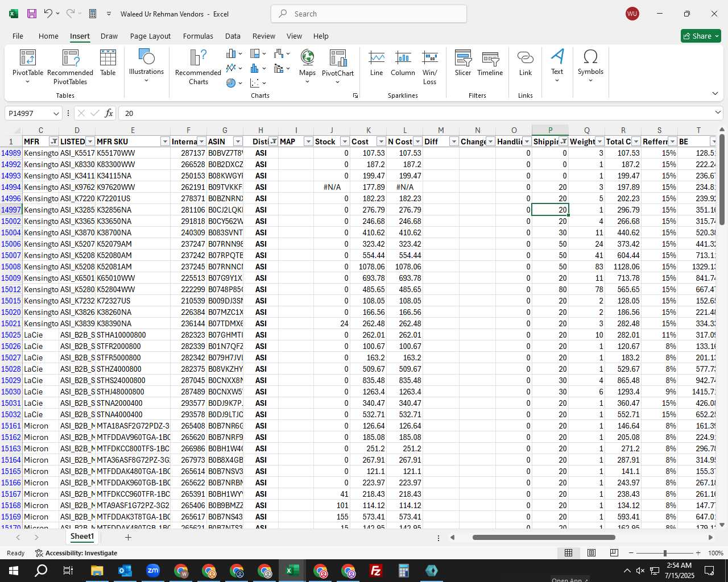Click the Name Box showing P14997
Image resolution: width=728 pixels, height=582 pixels.
[x=28, y=113]
